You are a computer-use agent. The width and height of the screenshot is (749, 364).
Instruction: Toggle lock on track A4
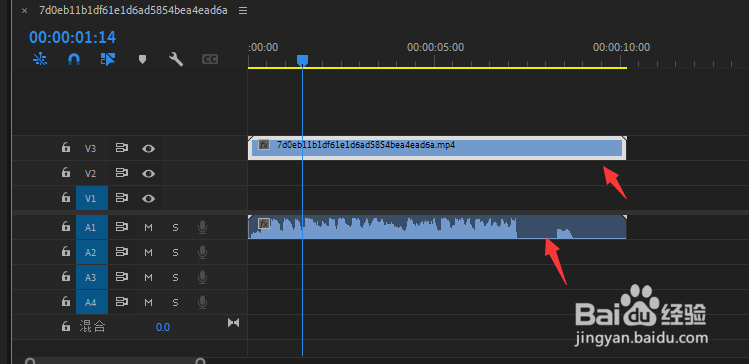pyautogui.click(x=65, y=301)
